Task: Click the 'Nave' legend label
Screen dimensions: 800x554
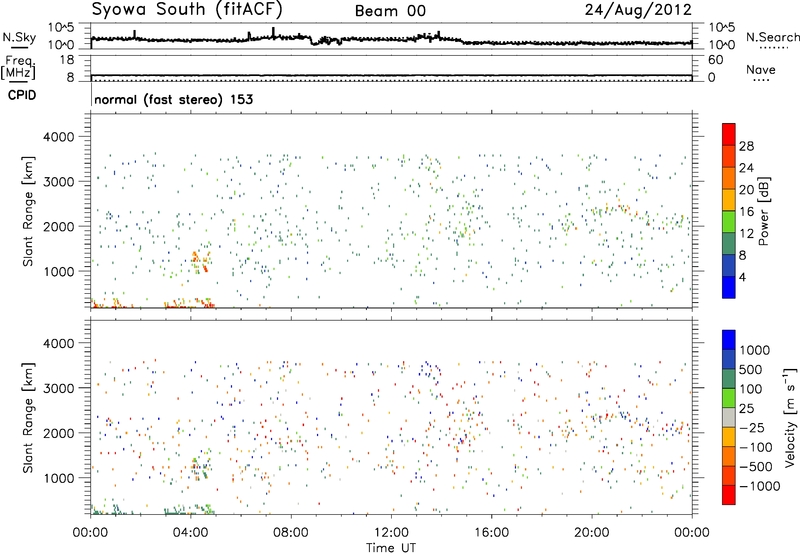Action: tap(761, 70)
